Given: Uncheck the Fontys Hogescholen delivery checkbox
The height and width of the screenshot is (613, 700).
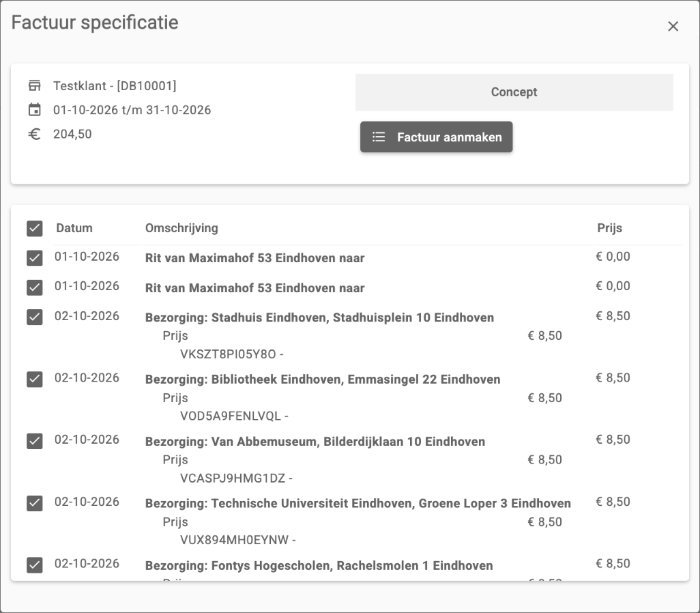Looking at the screenshot, I should [x=34, y=565].
